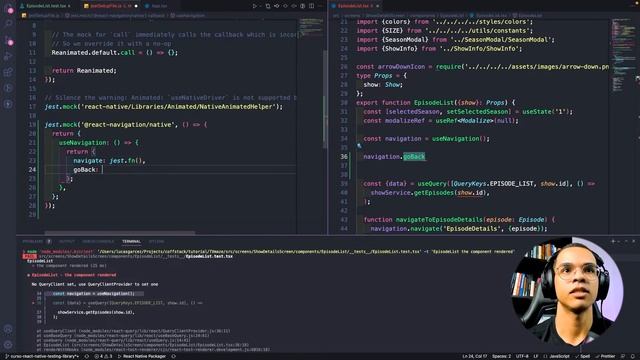Click 'useNavigation' on line 21 in left editor
The image size is (640, 360).
pos(83,143)
